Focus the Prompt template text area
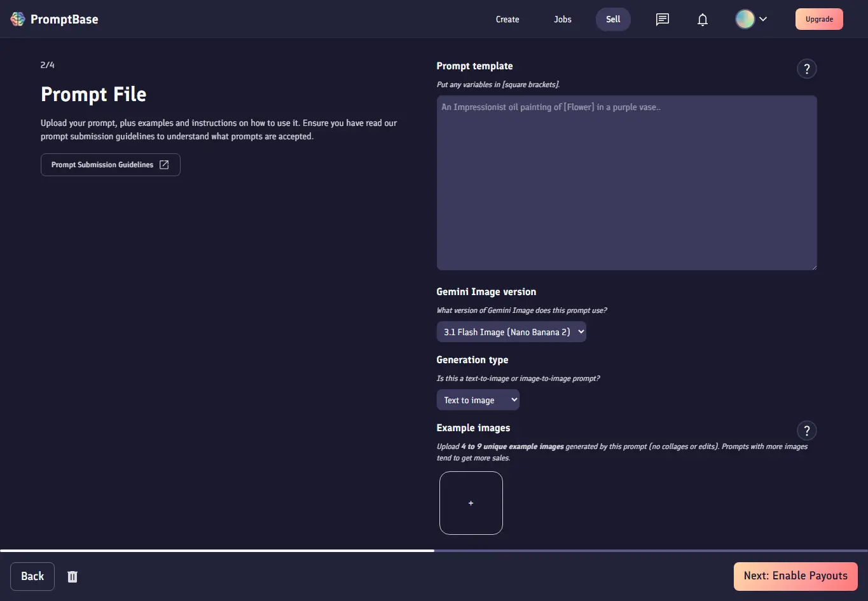This screenshot has width=868, height=601. coord(627,183)
